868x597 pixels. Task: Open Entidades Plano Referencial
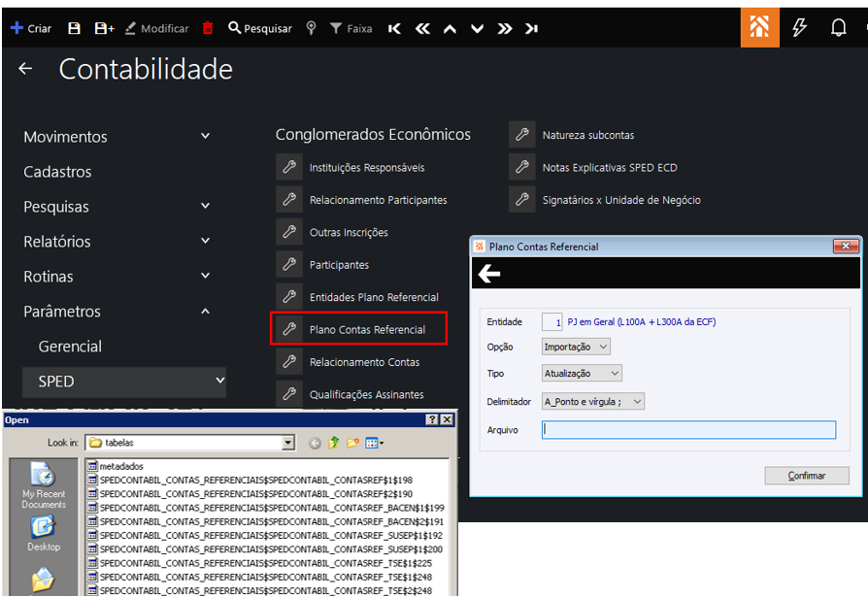tap(374, 297)
